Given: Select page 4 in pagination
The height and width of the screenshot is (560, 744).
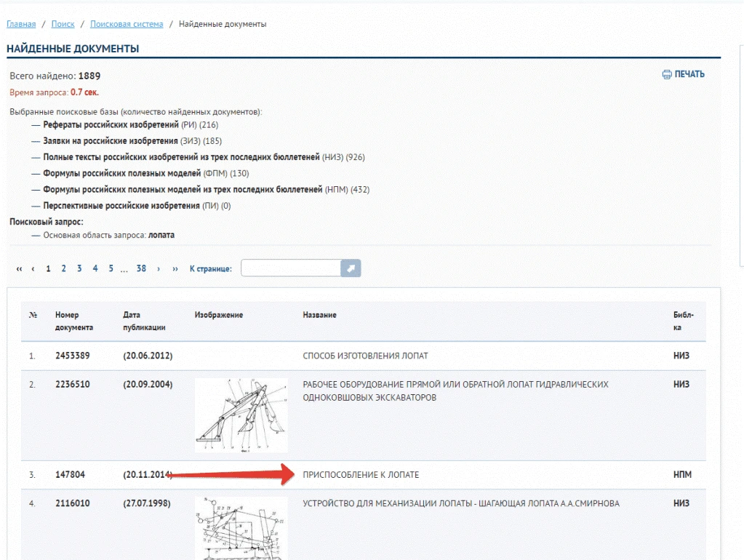Looking at the screenshot, I should (95, 268).
